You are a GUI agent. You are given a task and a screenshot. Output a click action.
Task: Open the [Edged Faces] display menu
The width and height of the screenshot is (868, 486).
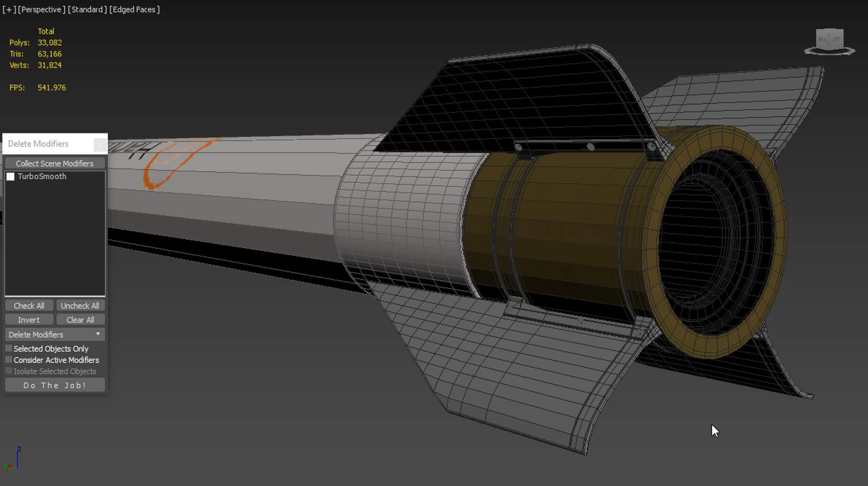[134, 10]
